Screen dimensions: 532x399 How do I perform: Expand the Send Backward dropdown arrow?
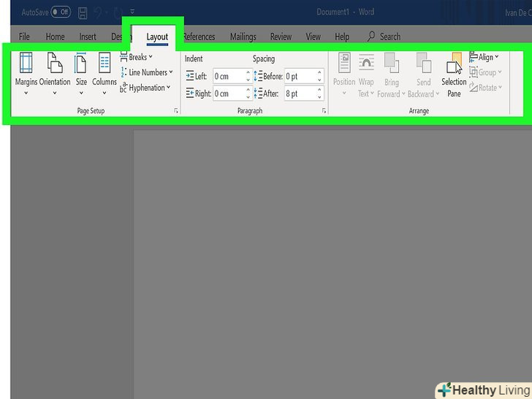coord(437,94)
